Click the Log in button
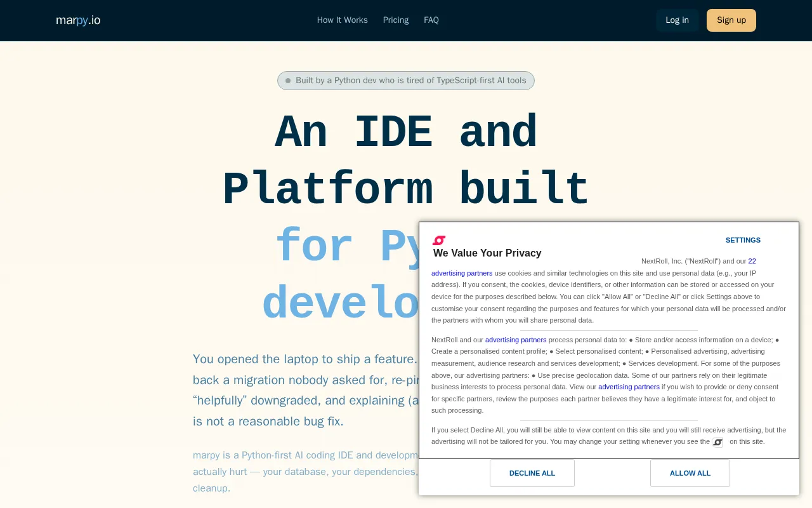 [x=678, y=20]
